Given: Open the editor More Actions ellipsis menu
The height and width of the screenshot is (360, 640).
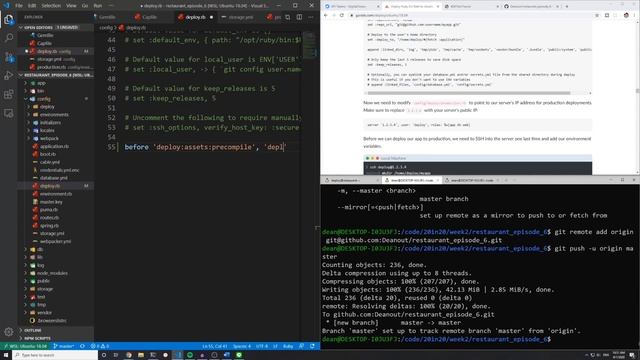Looking at the screenshot, I should 311,17.
